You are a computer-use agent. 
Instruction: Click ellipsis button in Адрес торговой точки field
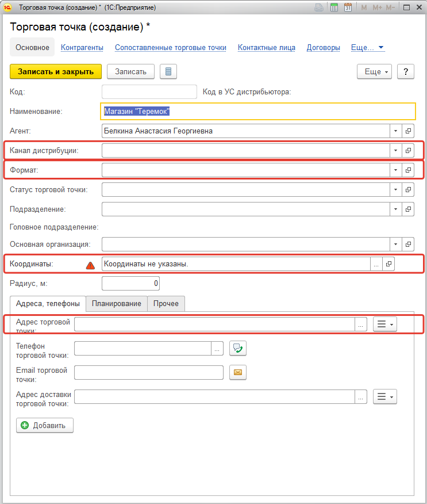(361, 324)
